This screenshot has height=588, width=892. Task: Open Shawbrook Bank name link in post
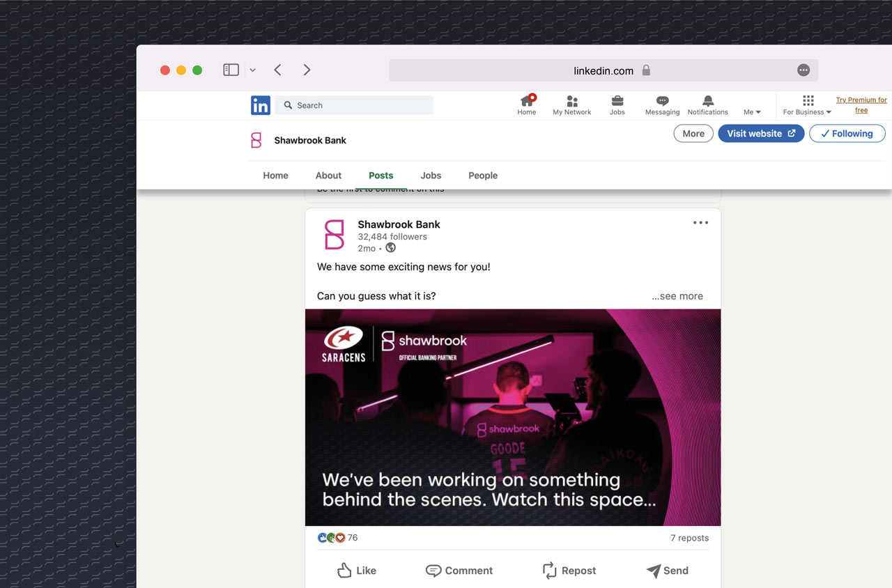pos(399,224)
